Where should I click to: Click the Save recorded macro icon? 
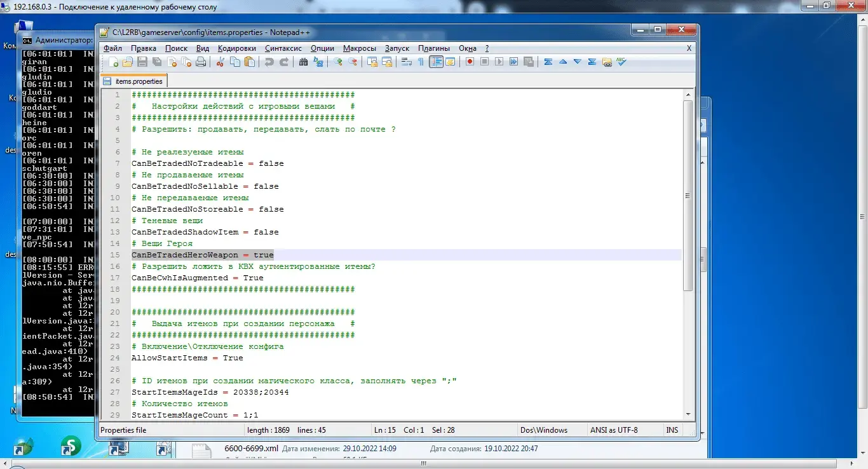click(x=529, y=62)
